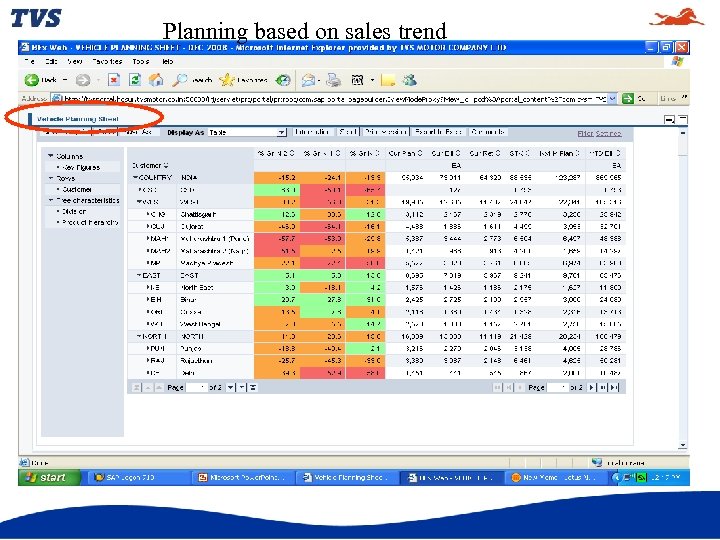720x540 pixels.
Task: Open the File menu
Action: [30, 61]
